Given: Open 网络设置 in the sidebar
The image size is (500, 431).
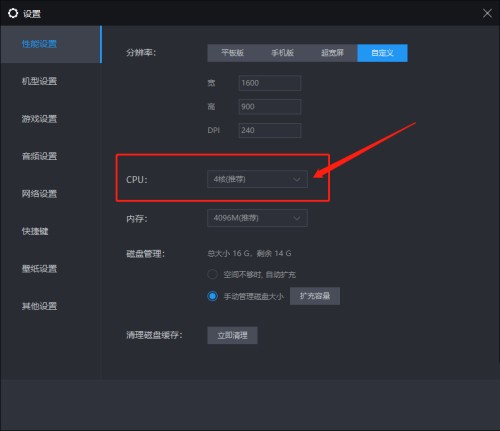Looking at the screenshot, I should (39, 194).
